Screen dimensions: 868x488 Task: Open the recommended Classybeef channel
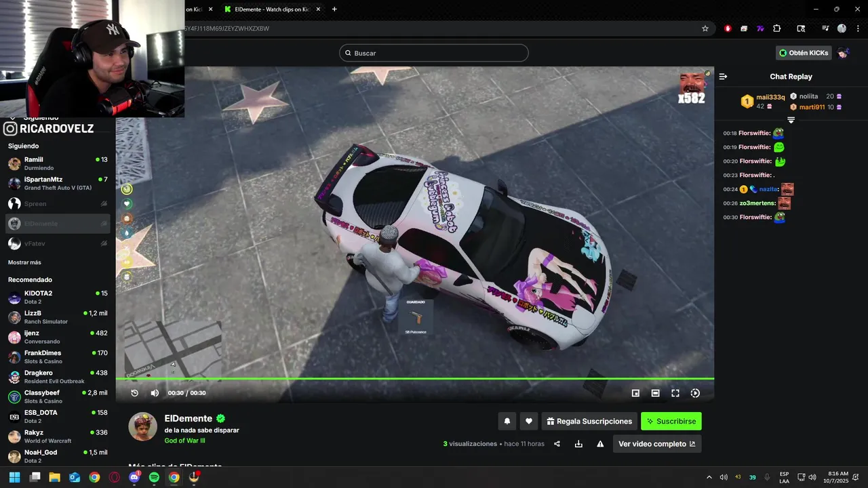pos(58,396)
